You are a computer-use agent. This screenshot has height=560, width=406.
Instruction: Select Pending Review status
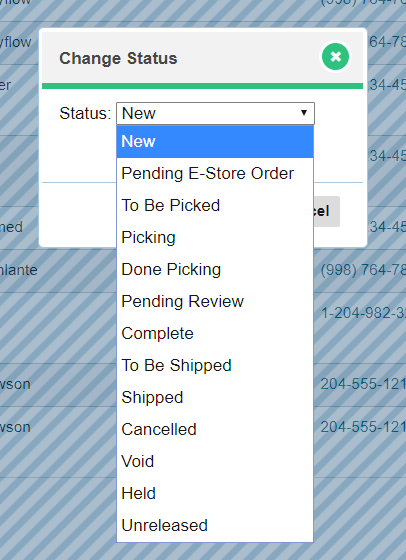tap(215, 301)
